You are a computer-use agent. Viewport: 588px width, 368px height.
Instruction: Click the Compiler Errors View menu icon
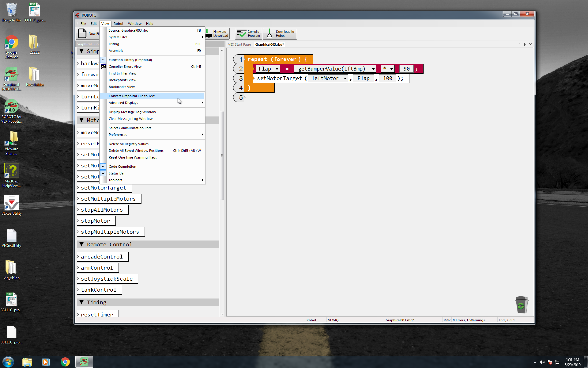[103, 66]
